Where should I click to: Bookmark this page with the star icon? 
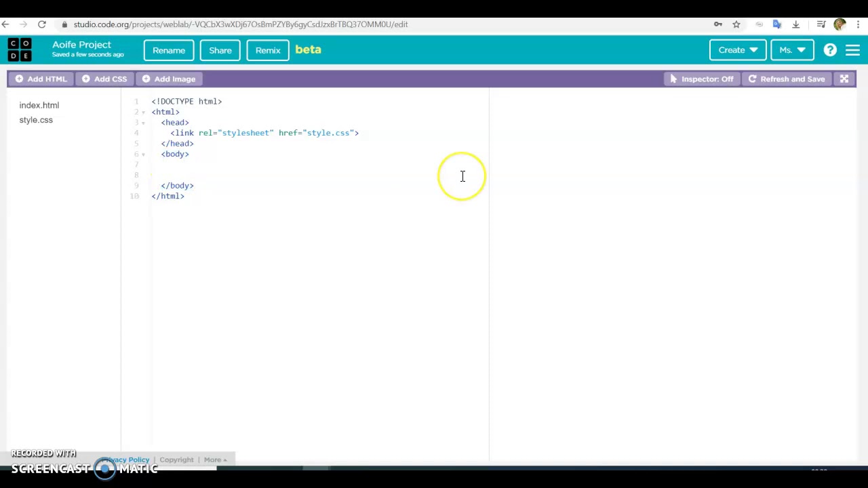(x=736, y=24)
